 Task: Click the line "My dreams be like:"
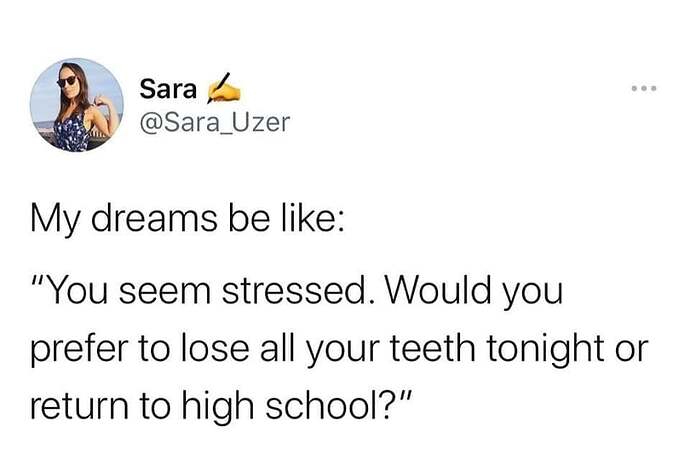click(187, 219)
